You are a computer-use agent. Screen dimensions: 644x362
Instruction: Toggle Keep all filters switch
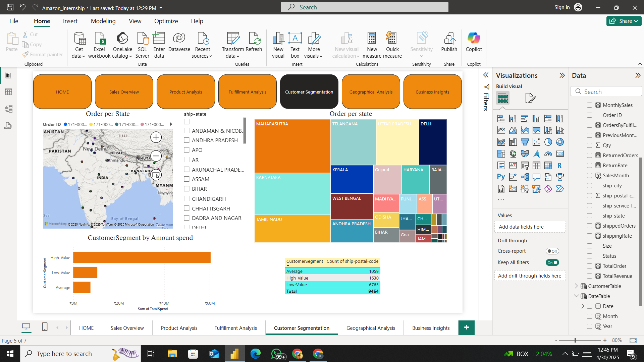552,262
